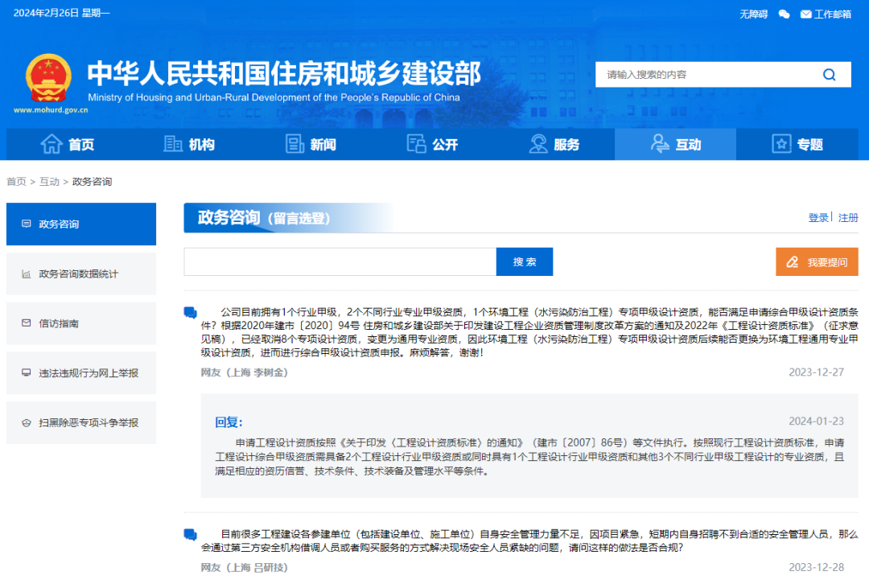Click the envelope icon beside 信访指南
The width and height of the screenshot is (869, 588).
click(x=26, y=323)
